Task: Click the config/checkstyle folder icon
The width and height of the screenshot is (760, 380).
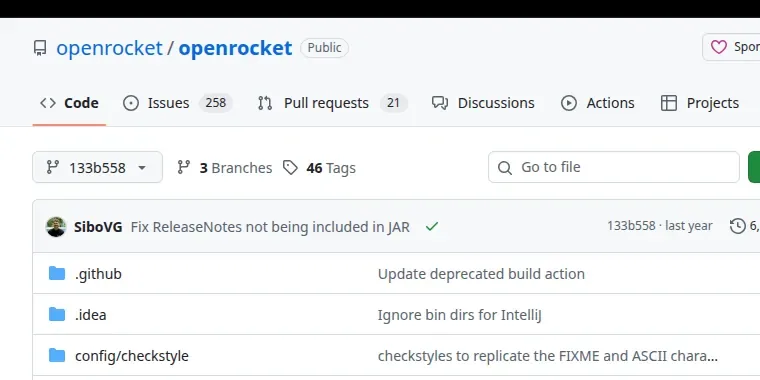Action: tap(57, 355)
